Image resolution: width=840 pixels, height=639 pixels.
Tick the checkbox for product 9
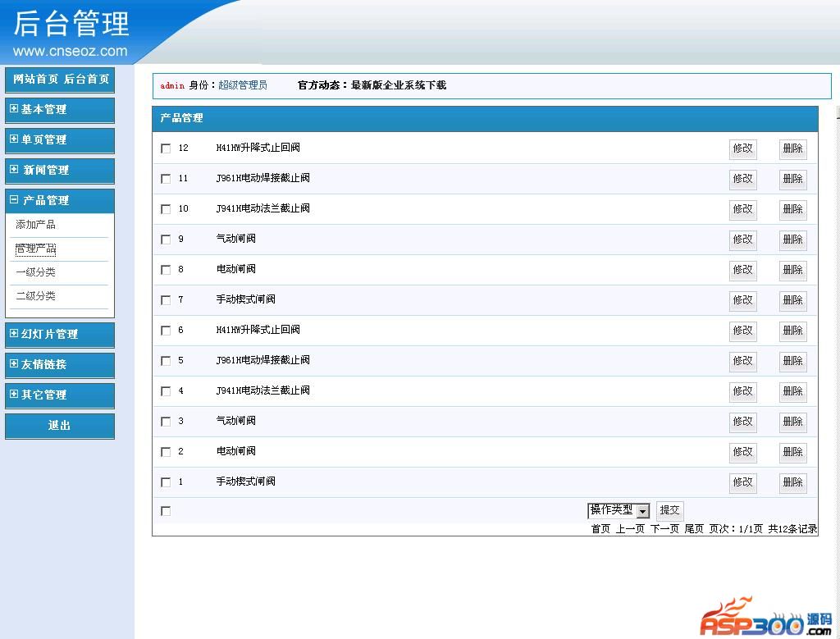click(x=166, y=240)
